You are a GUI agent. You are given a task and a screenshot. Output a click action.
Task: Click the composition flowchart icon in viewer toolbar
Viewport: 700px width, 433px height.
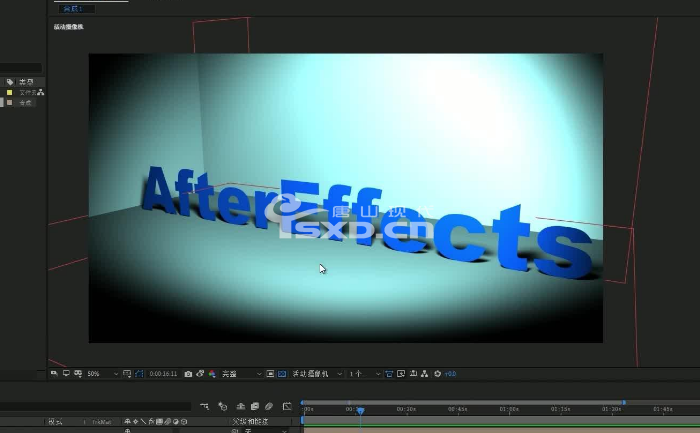coord(425,374)
